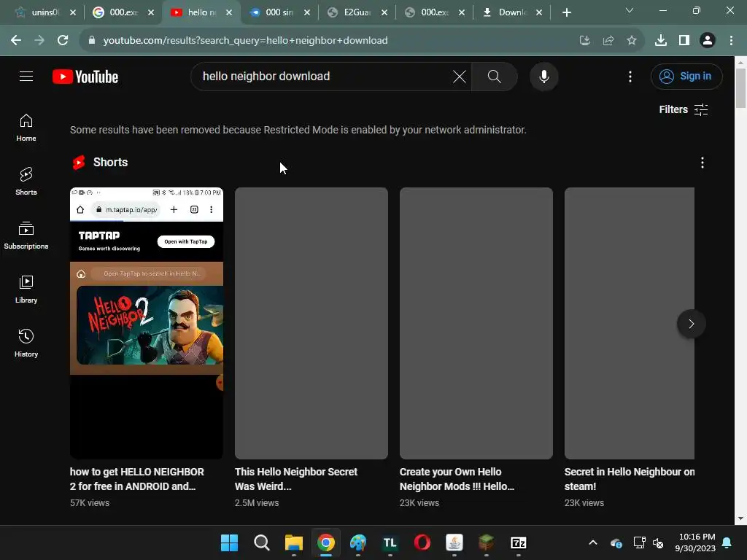747x560 pixels.
Task: Open Subscriptions in the sidebar
Action: pos(26,236)
